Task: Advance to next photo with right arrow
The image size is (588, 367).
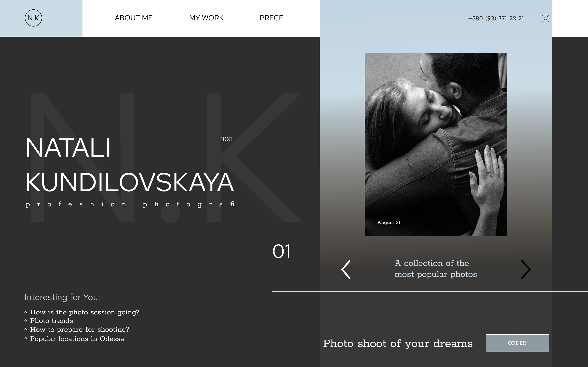Action: tap(526, 269)
